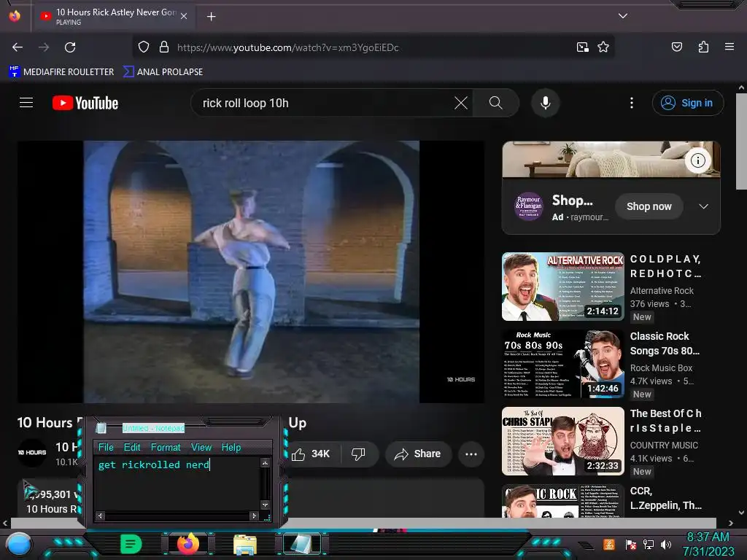747x560 pixels.
Task: Click the YouTube logo
Action: pos(85,104)
